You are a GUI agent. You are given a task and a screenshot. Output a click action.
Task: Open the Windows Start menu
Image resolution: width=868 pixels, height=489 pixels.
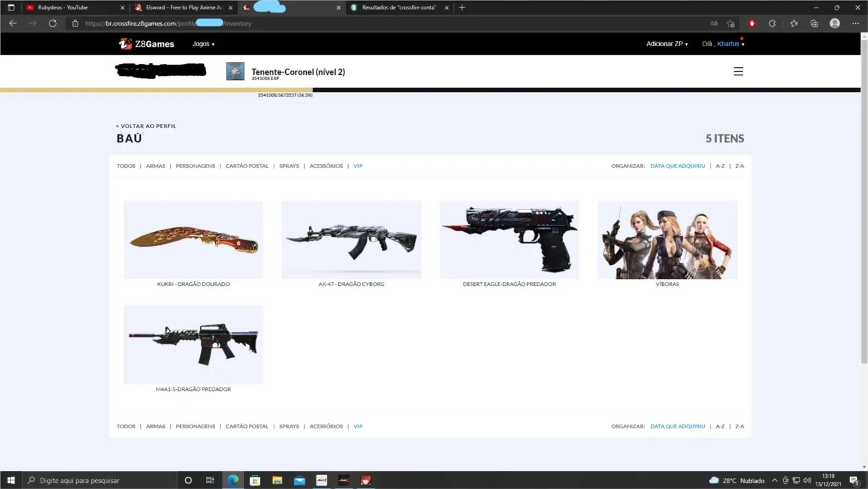(x=11, y=480)
